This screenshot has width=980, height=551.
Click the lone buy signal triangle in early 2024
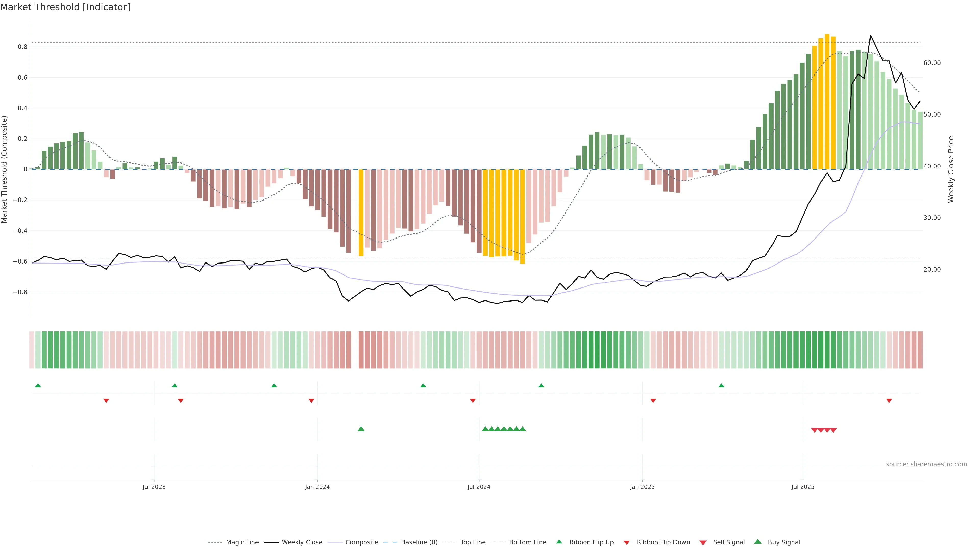point(361,429)
